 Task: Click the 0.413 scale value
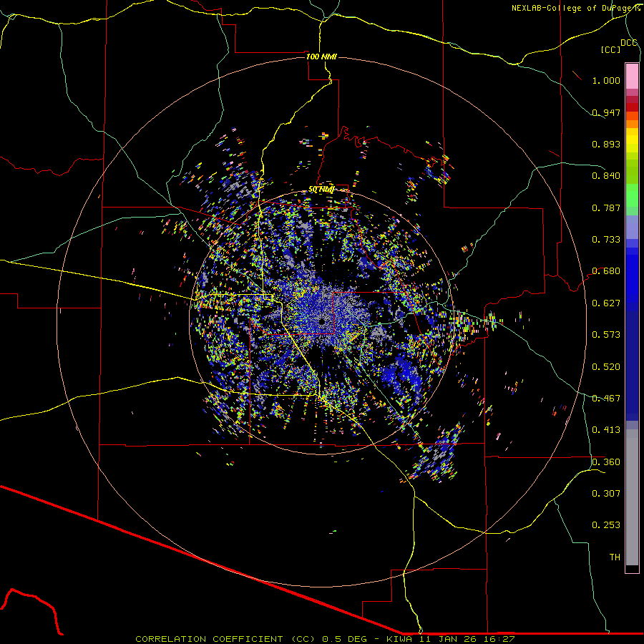coord(606,430)
